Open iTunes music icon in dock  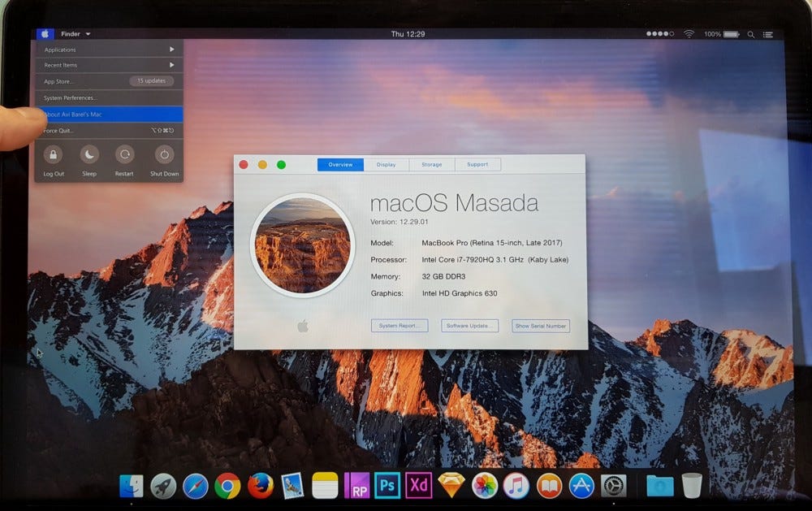click(x=516, y=486)
